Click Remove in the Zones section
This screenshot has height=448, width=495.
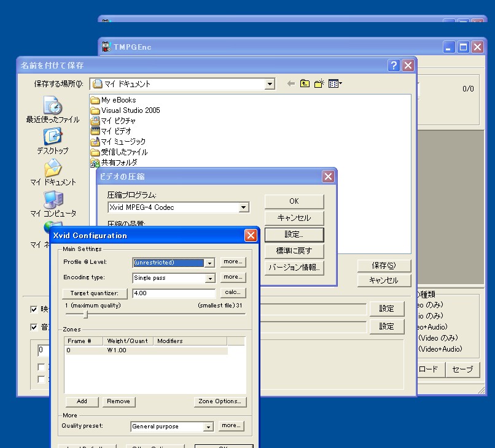click(x=119, y=401)
